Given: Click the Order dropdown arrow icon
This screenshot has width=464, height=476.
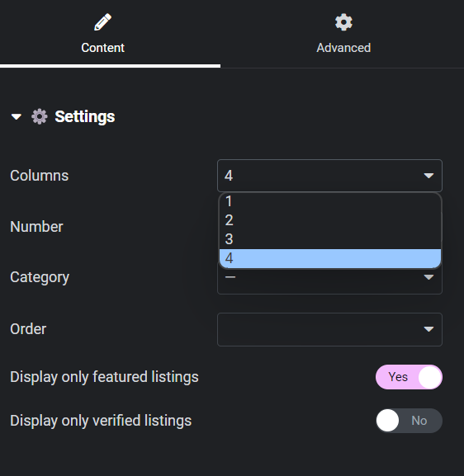Looking at the screenshot, I should tap(428, 329).
